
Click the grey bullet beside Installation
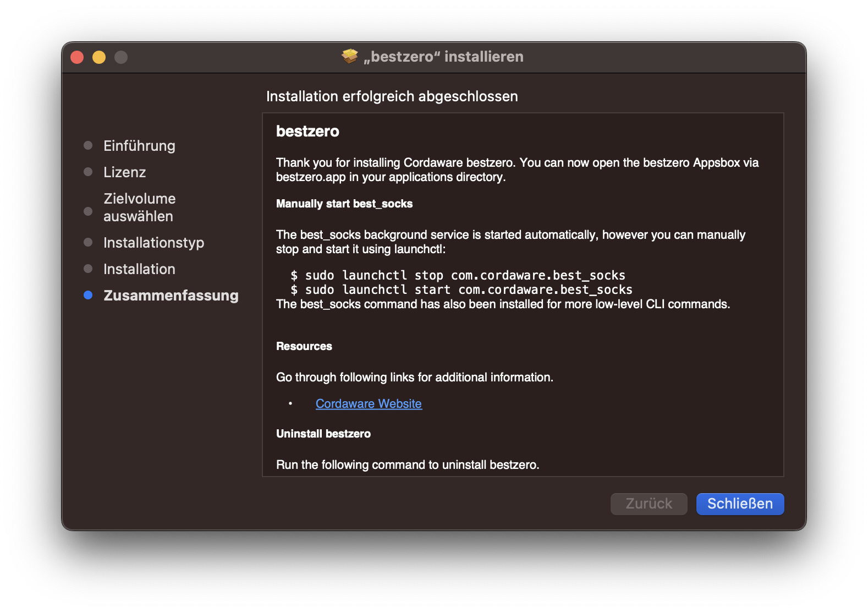(88, 269)
